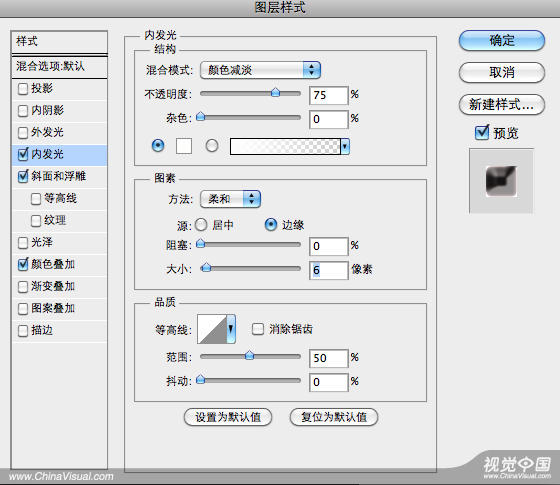The height and width of the screenshot is (485, 560).
Task: Click the 阻塞 choke slider handle
Action: point(201,244)
